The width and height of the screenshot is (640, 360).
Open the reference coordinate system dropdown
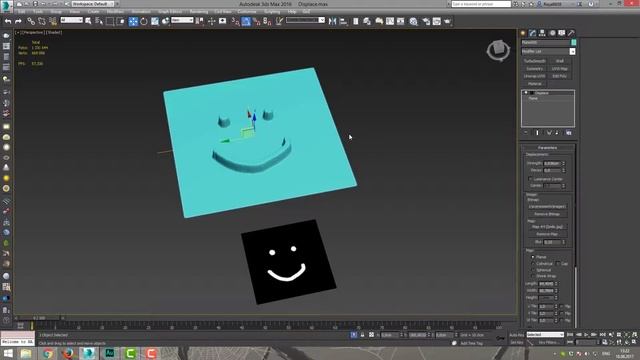pyautogui.click(x=182, y=20)
